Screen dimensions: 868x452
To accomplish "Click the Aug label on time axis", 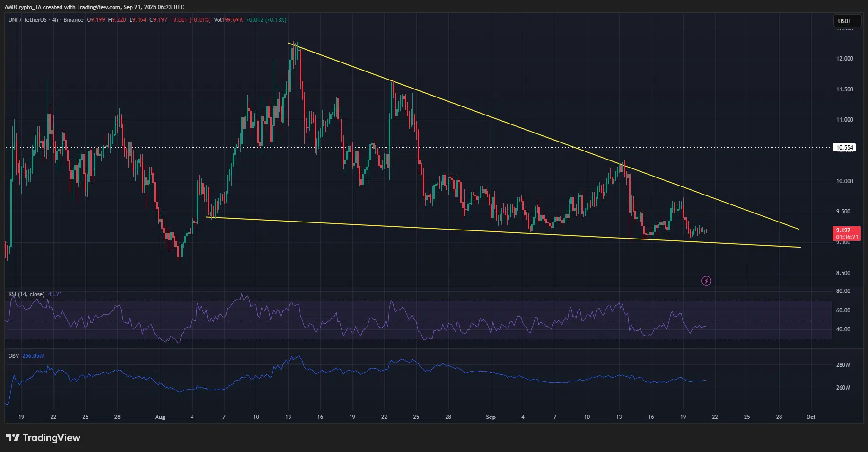I will 160,417.
